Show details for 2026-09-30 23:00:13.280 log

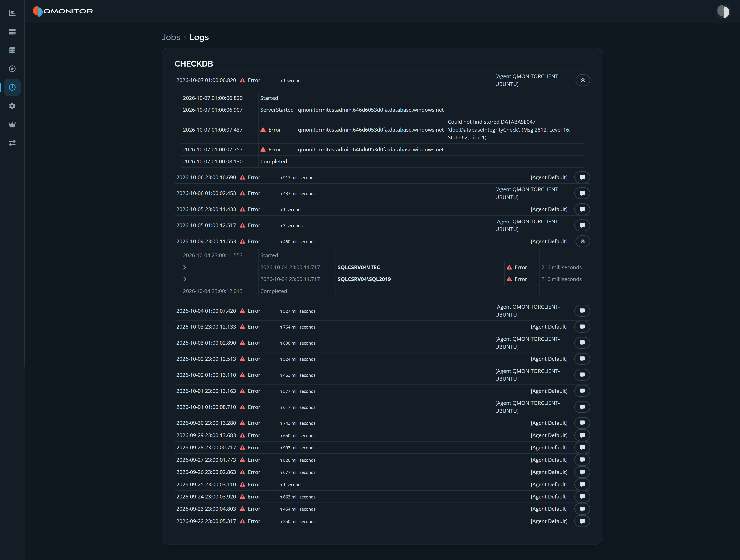pyautogui.click(x=582, y=423)
